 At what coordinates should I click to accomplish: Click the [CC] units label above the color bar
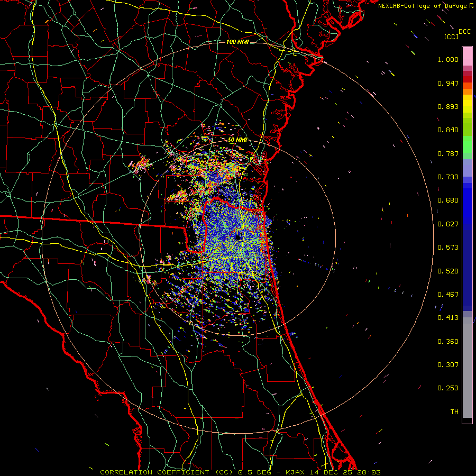(451, 36)
